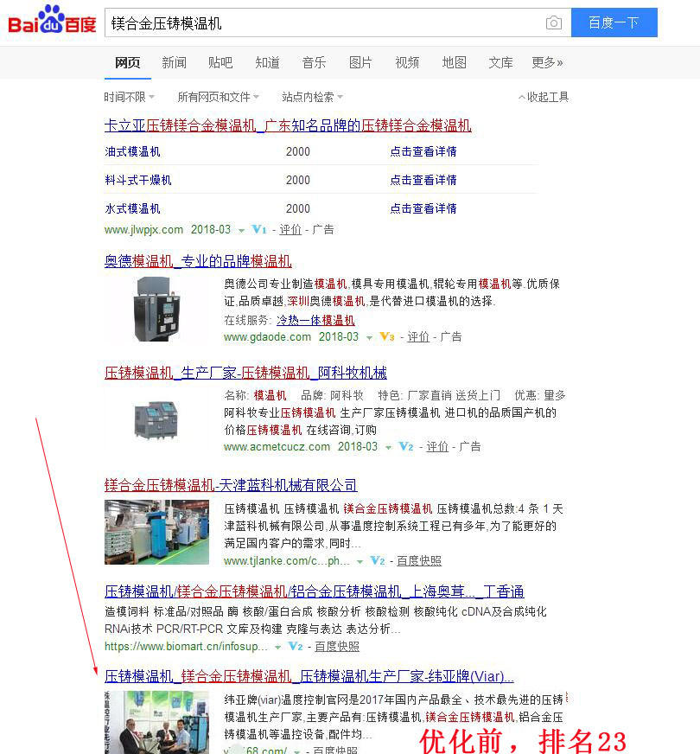The width and height of the screenshot is (700, 754).
Task: Open the 料斗式干燥机 link
Action: pos(138,181)
